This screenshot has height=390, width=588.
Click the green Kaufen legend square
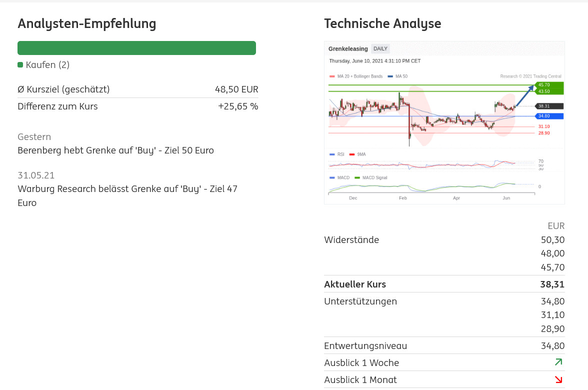[x=20, y=65]
